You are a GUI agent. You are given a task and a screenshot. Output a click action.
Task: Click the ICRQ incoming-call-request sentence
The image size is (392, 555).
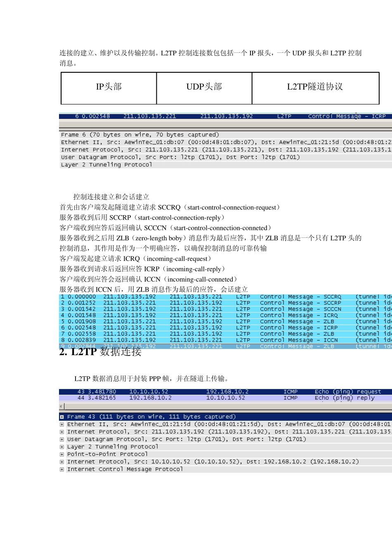click(137, 259)
